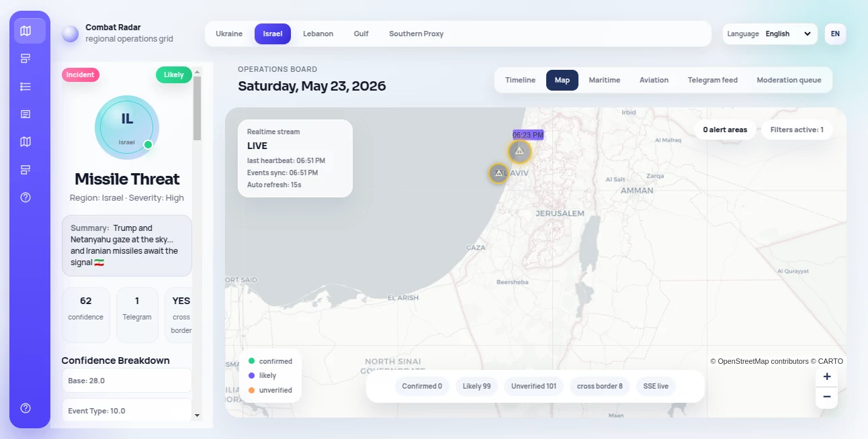This screenshot has width=868, height=439.
Task: Select the Lebanon region tab
Action: click(x=318, y=34)
